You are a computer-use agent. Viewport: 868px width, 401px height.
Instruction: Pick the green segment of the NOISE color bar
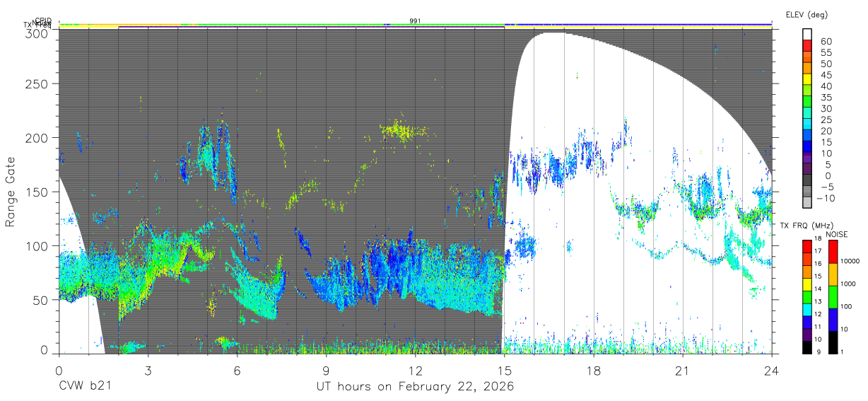(833, 297)
